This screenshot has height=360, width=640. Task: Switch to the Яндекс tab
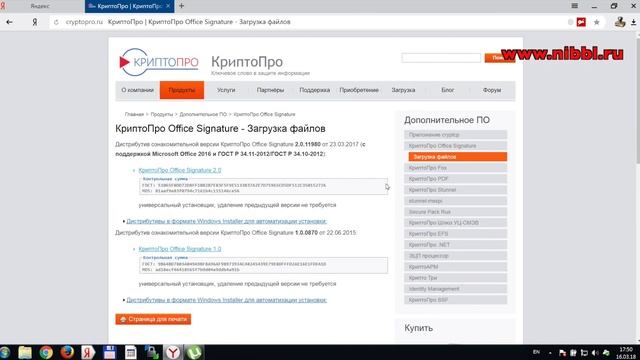click(x=40, y=6)
